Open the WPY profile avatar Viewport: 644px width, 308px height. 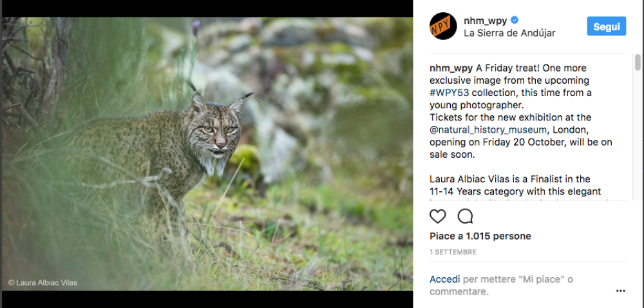443,26
